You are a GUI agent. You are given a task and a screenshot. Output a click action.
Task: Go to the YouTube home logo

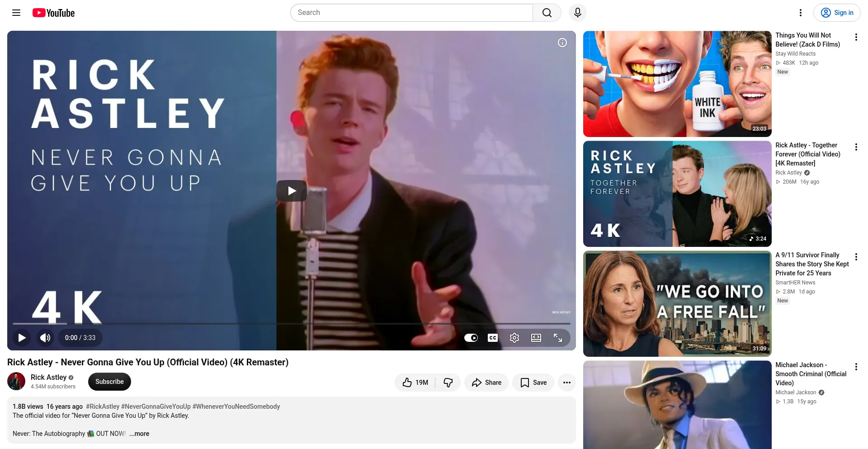point(53,13)
